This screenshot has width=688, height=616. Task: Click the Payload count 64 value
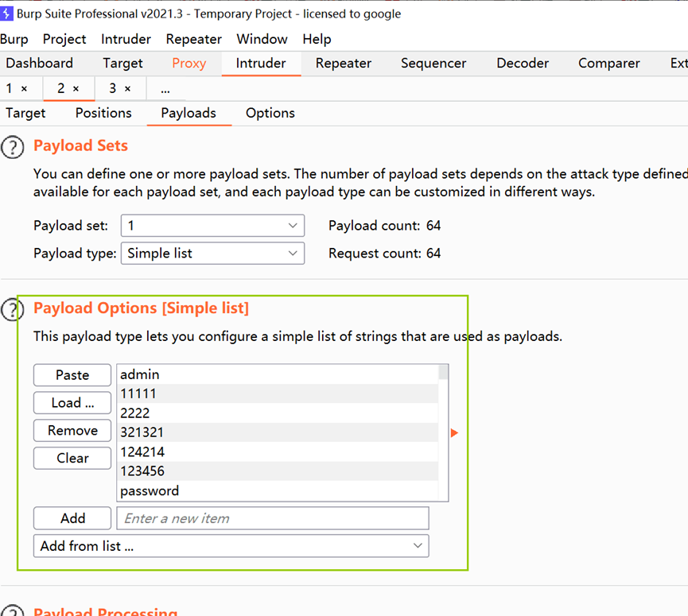[x=433, y=226]
